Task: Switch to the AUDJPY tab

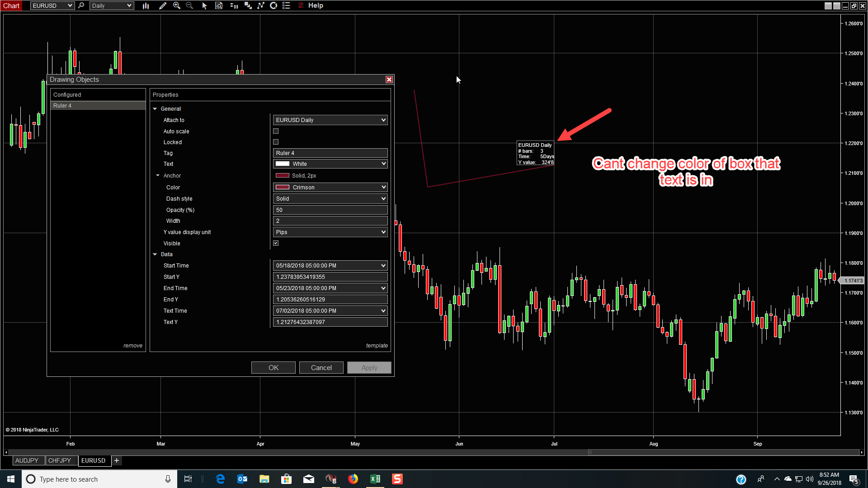Action: pos(27,460)
